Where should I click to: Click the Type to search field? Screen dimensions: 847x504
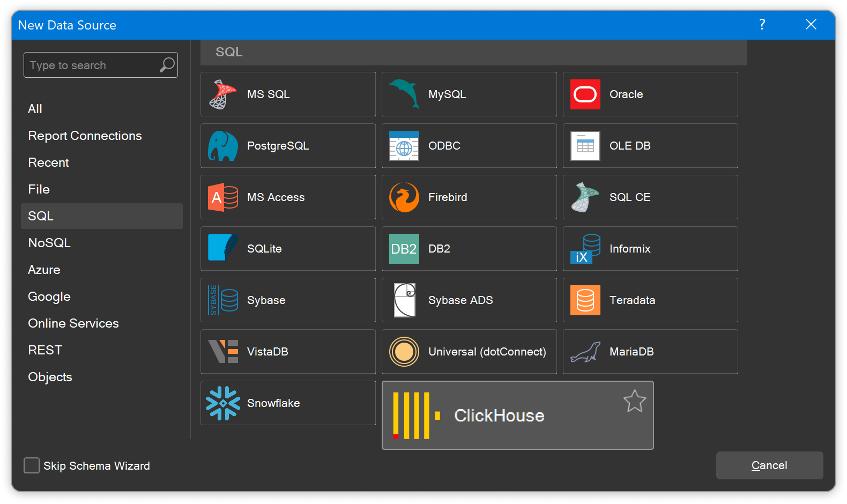click(x=91, y=65)
